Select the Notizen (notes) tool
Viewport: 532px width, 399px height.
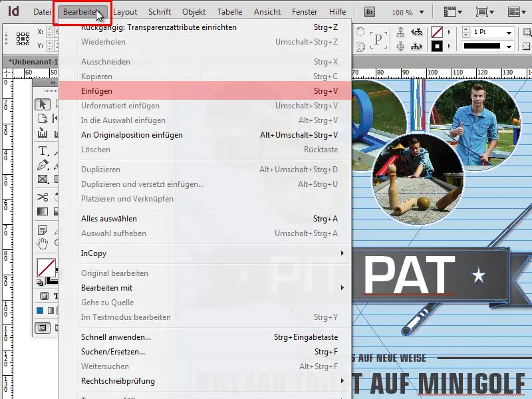click(x=43, y=229)
